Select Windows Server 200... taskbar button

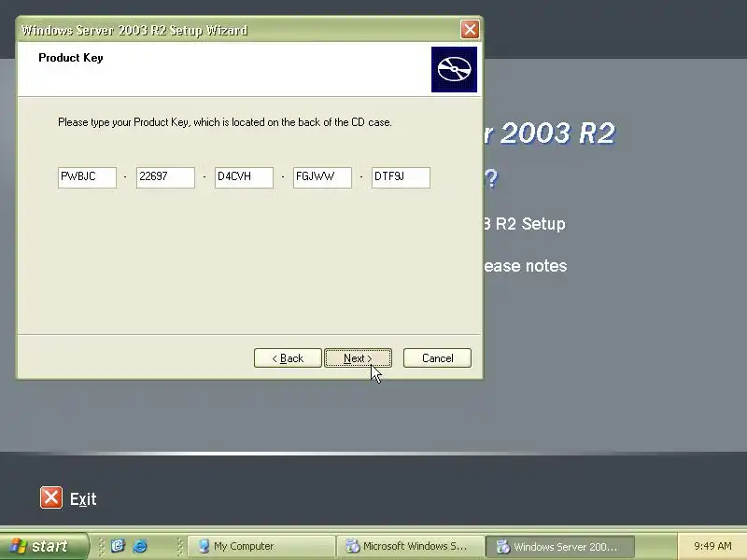point(560,546)
